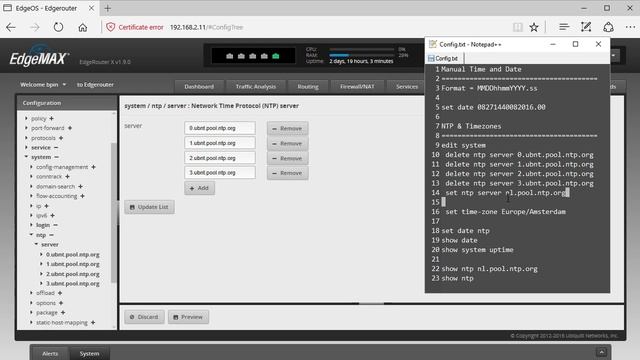Add domain-search with plus icon
This screenshot has width=640, height=360.
pyautogui.click(x=80, y=187)
